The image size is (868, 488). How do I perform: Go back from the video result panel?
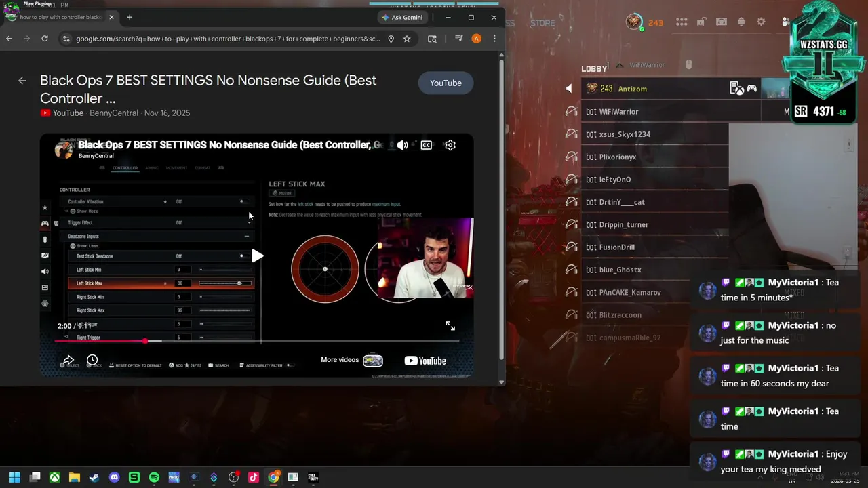click(x=22, y=81)
